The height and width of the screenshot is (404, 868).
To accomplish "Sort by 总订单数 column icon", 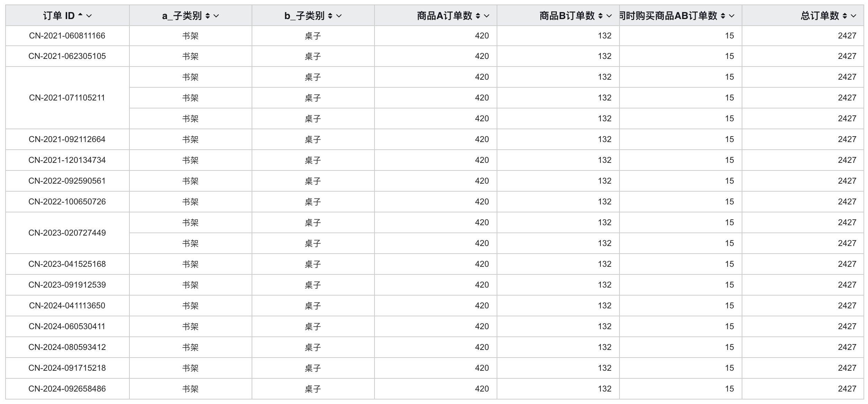I will pos(845,16).
